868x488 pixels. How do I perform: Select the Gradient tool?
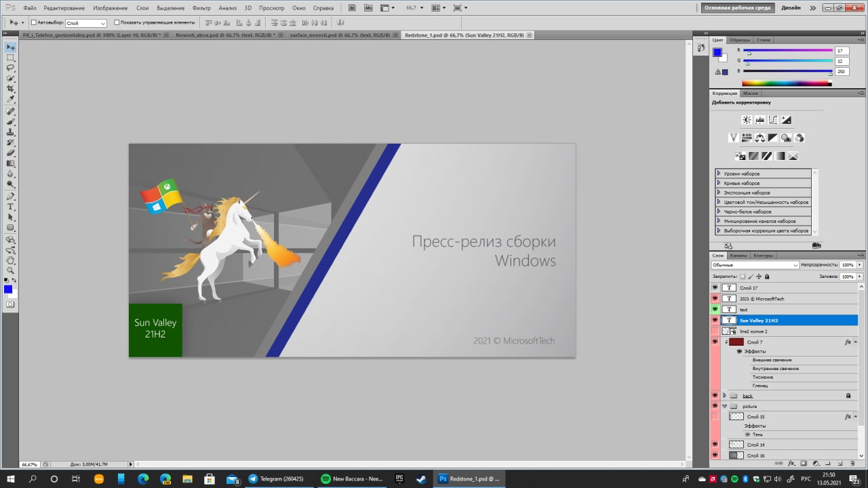[10, 163]
